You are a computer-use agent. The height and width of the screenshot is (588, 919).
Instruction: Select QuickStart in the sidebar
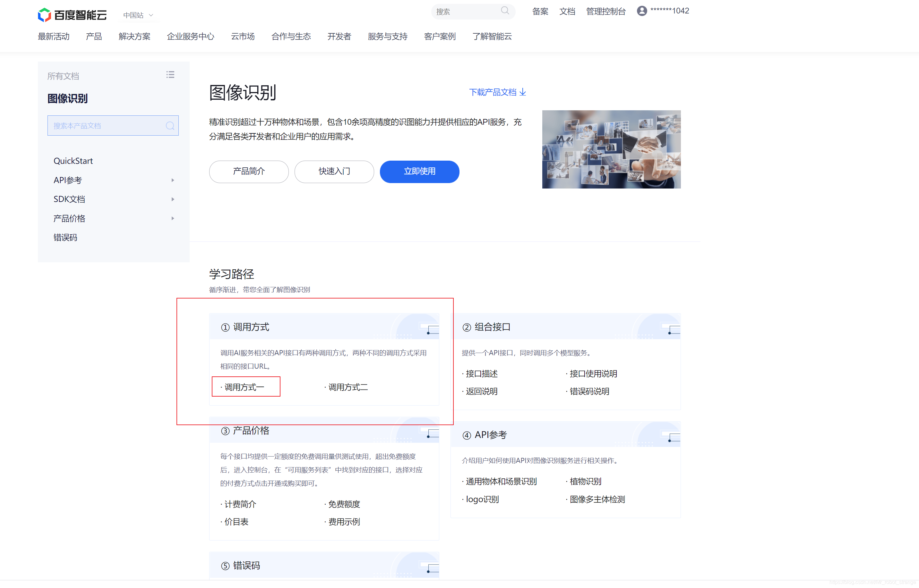coord(73,160)
